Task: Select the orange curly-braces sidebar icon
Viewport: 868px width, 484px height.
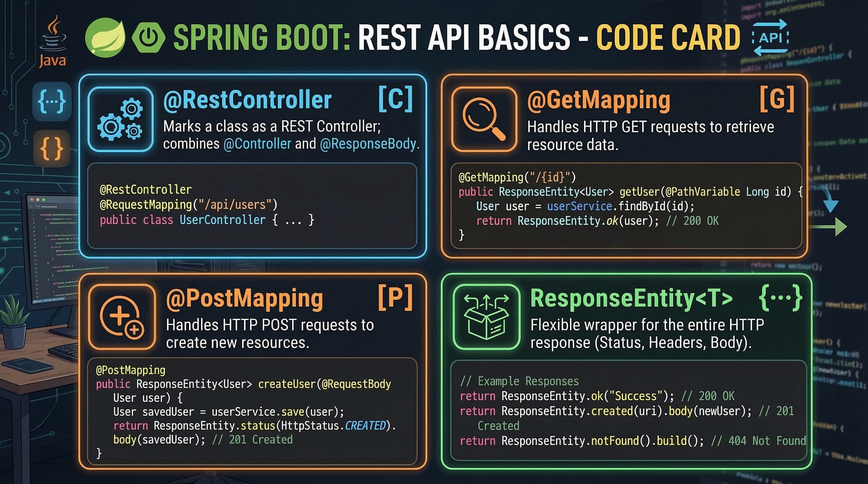Action: click(52, 149)
